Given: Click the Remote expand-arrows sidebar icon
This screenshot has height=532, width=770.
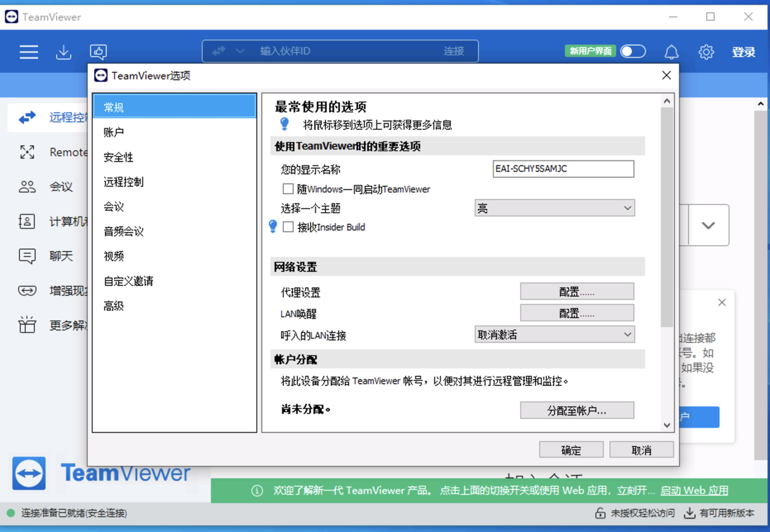Looking at the screenshot, I should [x=27, y=152].
